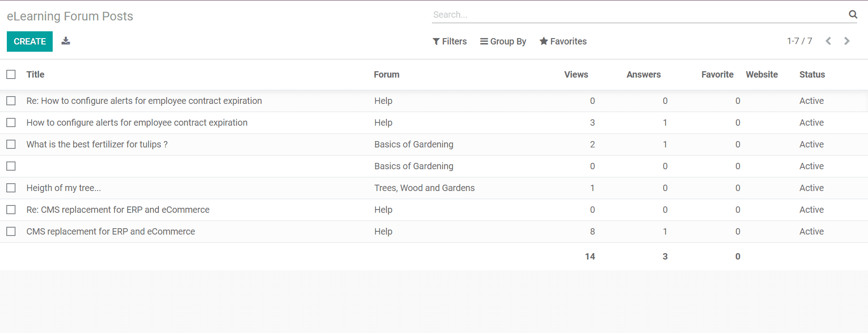Image resolution: width=868 pixels, height=333 pixels.
Task: Open post 'Re: How to configure alerts for employee contract expiration'
Action: (x=144, y=101)
